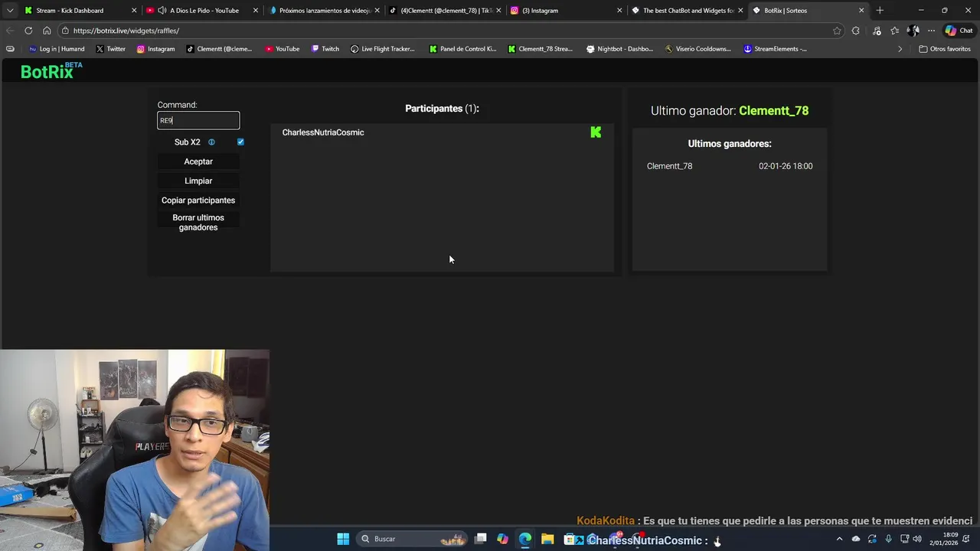Open the Twitter bookmark
The image size is (980, 551).
[x=110, y=49]
